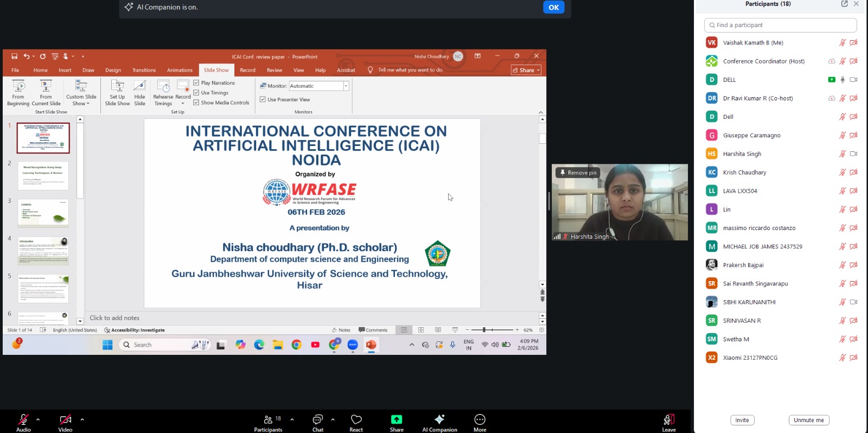Open the React emoji icon
The height and width of the screenshot is (433, 868).
click(356, 419)
